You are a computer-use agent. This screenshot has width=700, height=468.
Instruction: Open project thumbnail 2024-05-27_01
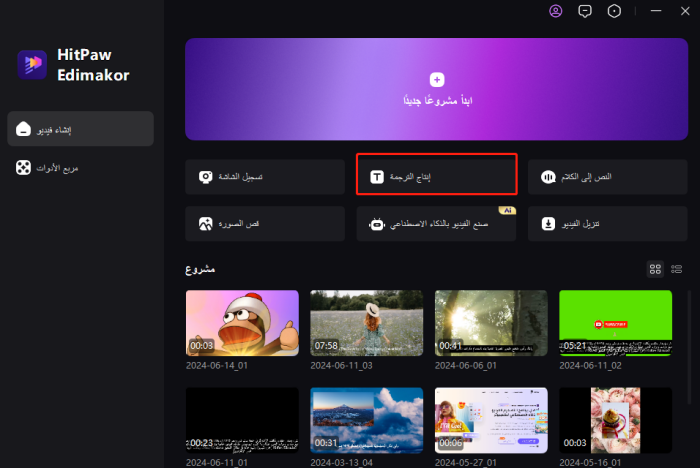[x=491, y=420]
